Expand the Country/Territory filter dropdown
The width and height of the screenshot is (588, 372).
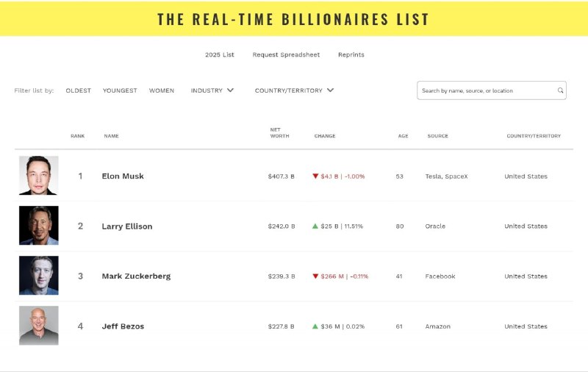click(x=294, y=90)
